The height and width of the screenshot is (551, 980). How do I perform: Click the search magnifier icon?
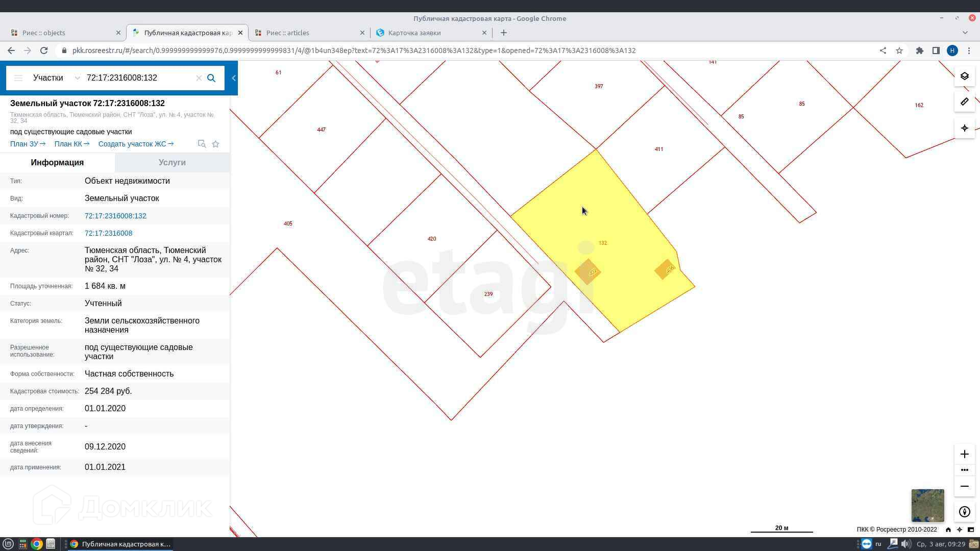click(x=211, y=78)
